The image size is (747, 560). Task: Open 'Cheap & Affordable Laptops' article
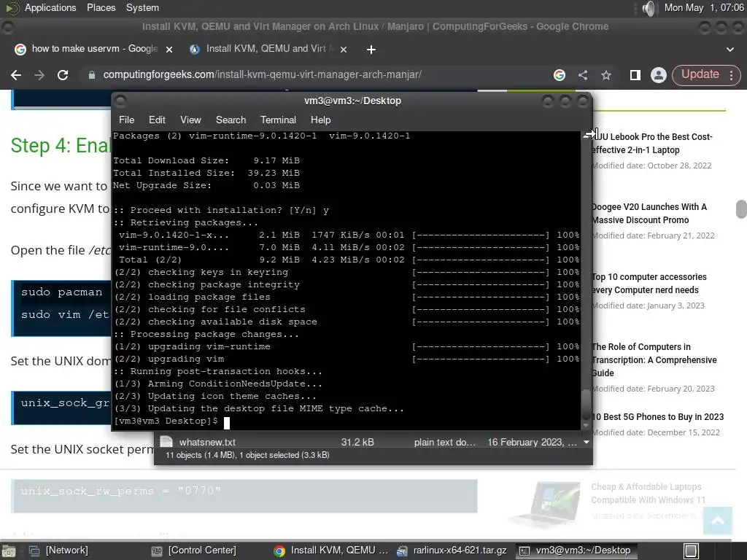tap(648, 494)
